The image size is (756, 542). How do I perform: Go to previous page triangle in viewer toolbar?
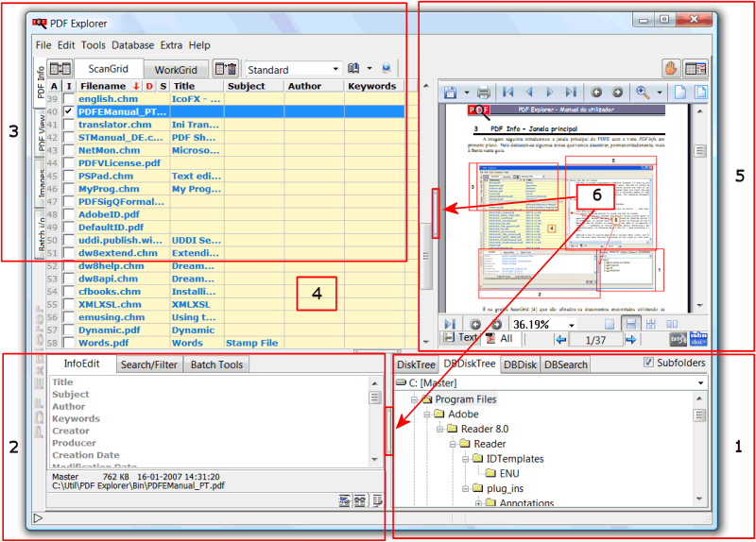point(529,92)
